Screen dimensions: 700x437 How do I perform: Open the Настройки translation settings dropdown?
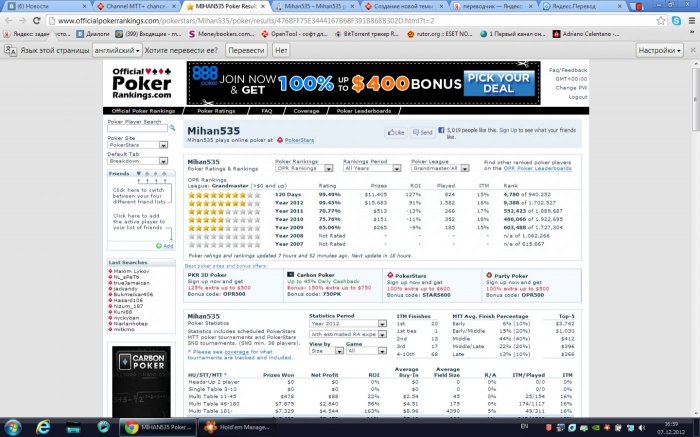[659, 50]
